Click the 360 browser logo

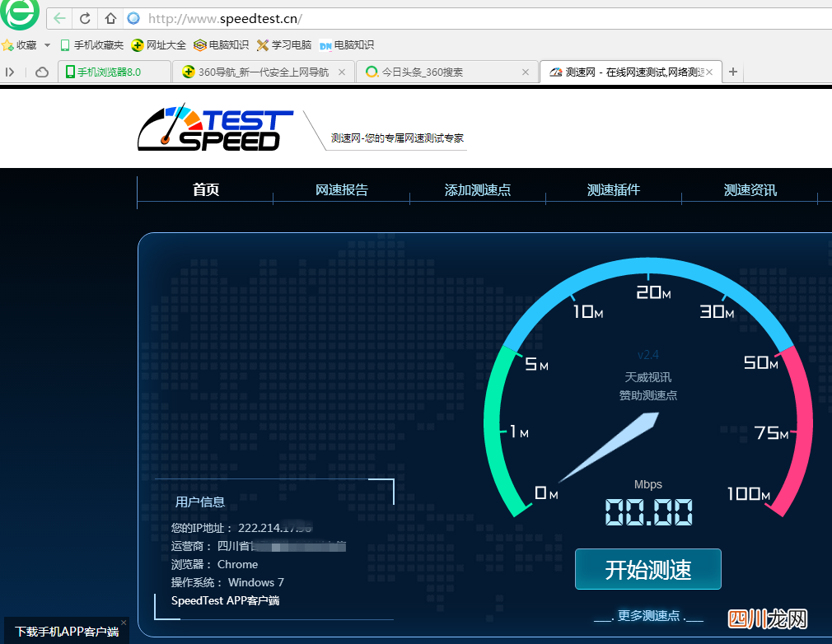[x=20, y=13]
